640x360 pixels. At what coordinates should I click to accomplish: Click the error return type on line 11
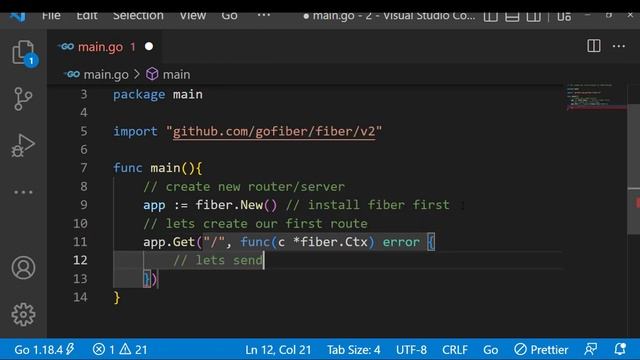pyautogui.click(x=401, y=242)
